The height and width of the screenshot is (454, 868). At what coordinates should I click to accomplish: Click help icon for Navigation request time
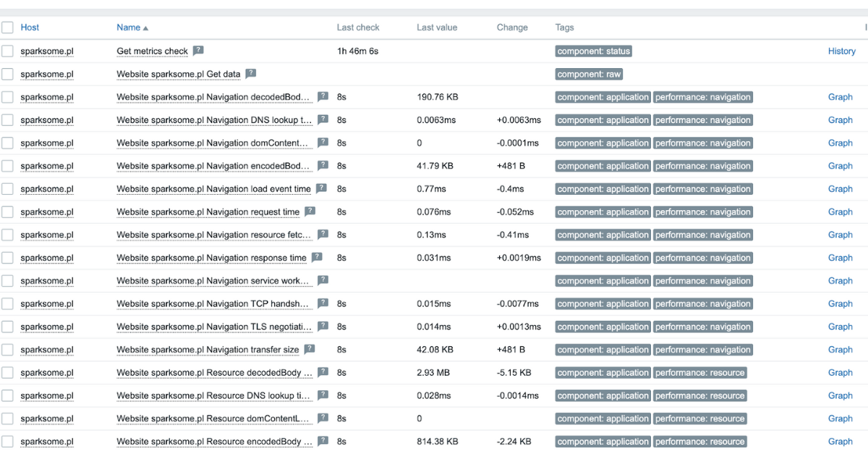coord(310,212)
